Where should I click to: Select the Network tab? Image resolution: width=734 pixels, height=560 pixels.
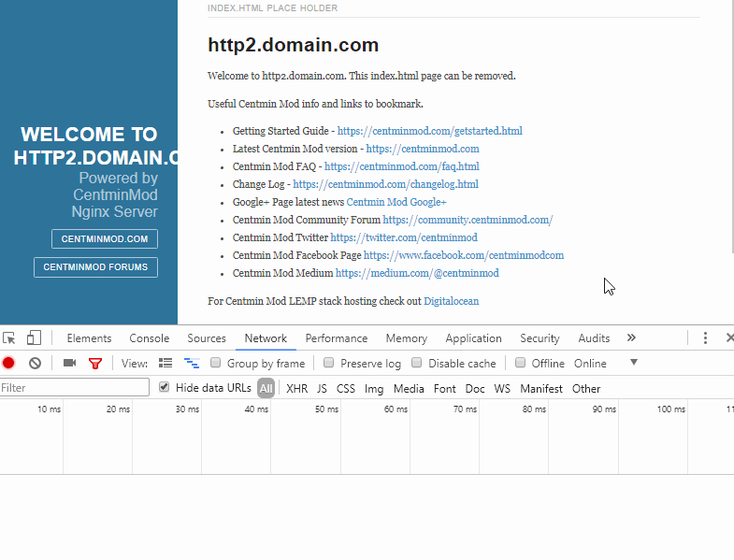(266, 338)
